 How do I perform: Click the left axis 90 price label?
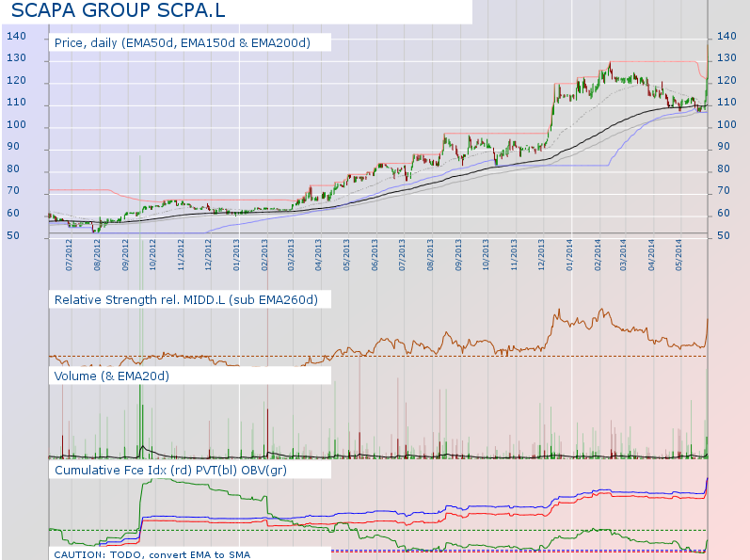pyautogui.click(x=13, y=146)
